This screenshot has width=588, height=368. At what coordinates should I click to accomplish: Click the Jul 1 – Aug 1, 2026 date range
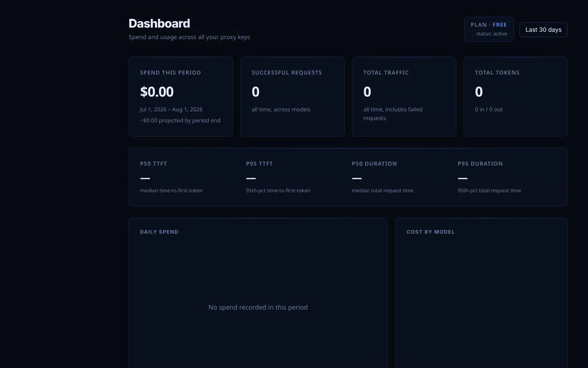click(171, 109)
